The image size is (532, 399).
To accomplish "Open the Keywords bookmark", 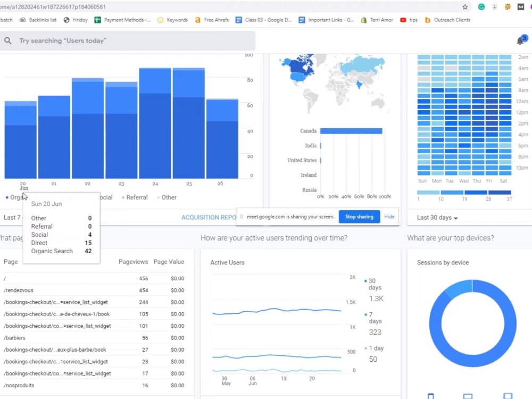I will click(172, 20).
